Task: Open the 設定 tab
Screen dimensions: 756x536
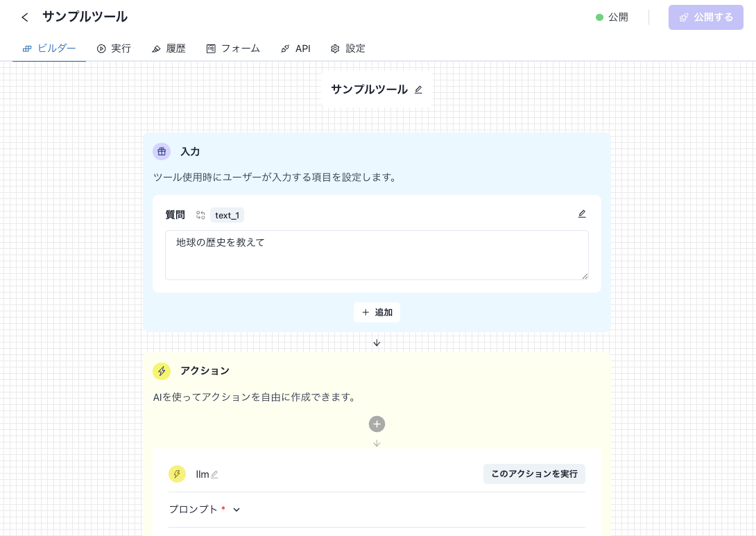Action: tap(347, 49)
